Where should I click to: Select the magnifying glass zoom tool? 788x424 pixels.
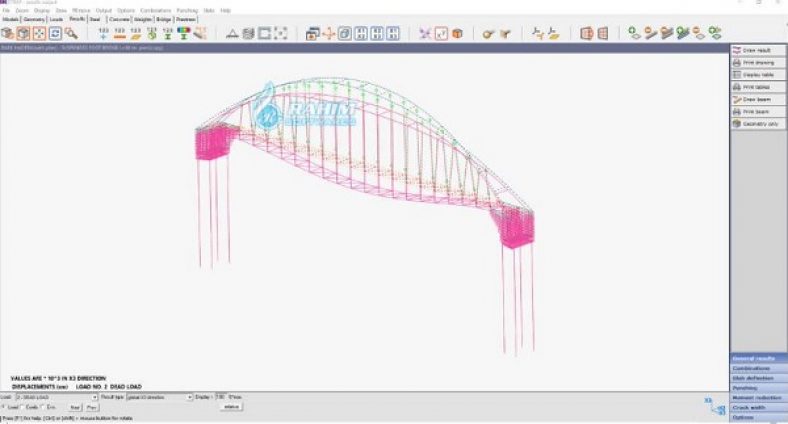point(71,34)
